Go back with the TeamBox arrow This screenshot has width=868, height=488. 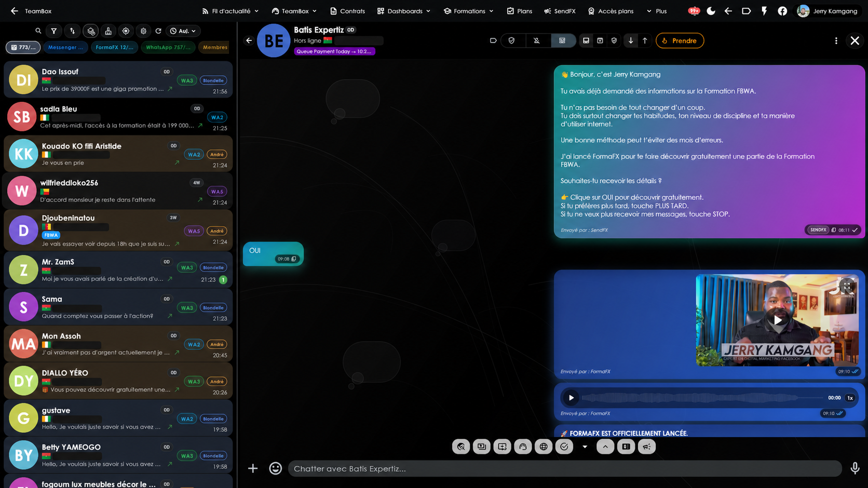pos(14,11)
